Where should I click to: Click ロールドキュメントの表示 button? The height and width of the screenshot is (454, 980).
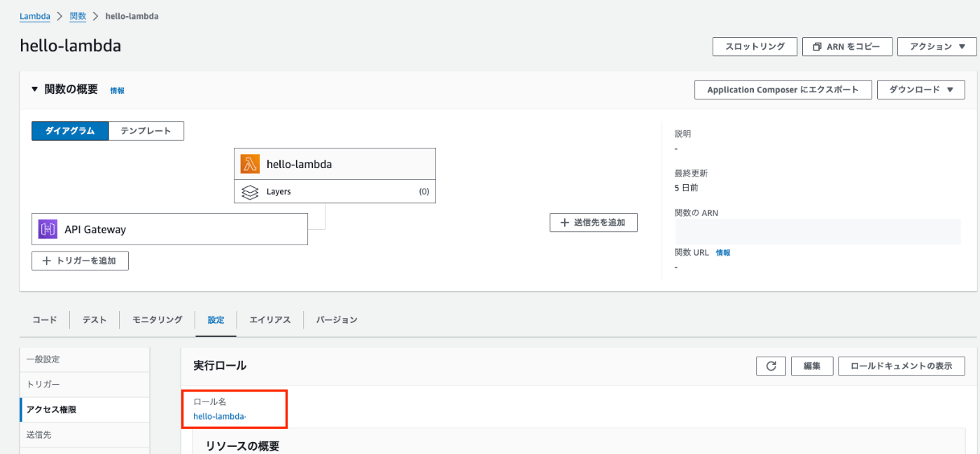[902, 366]
